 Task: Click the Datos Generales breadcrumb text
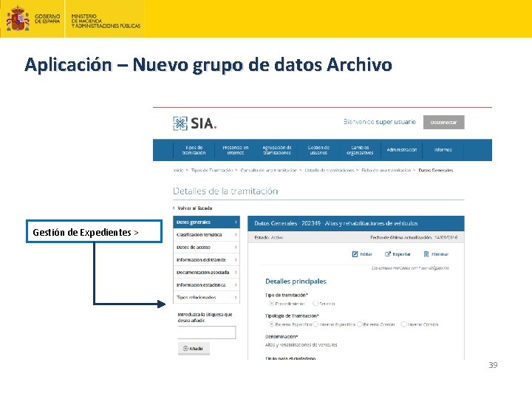click(436, 171)
